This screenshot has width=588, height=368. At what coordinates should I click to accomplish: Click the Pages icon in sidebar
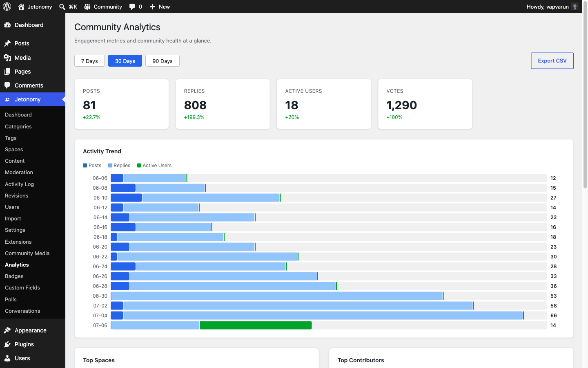pos(7,72)
